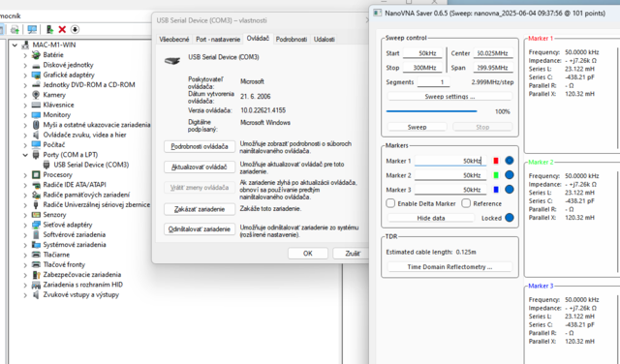Click the scan for hardware changes toolbar icon
Viewport: 620px width, 364px height.
(32, 29)
